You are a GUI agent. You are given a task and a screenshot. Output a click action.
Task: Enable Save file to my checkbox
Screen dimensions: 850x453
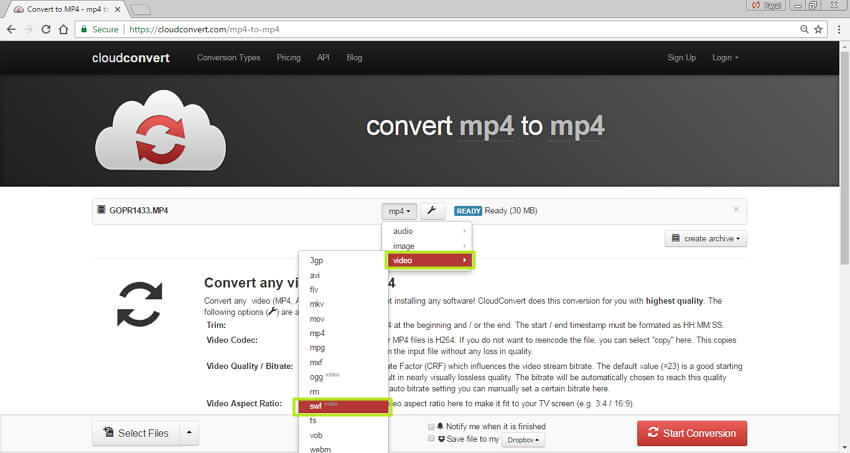click(431, 438)
